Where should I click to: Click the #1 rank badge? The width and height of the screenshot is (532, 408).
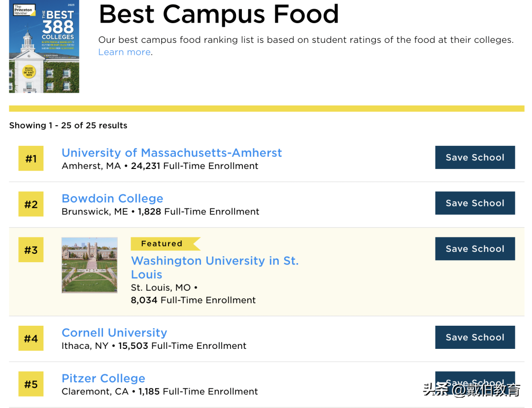click(31, 159)
